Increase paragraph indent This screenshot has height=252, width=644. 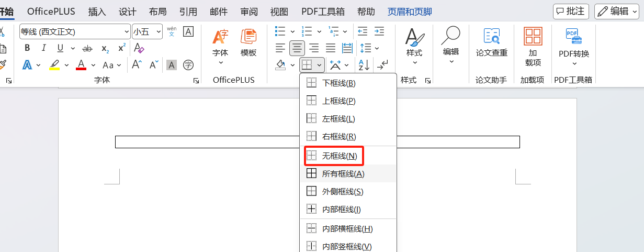379,31
